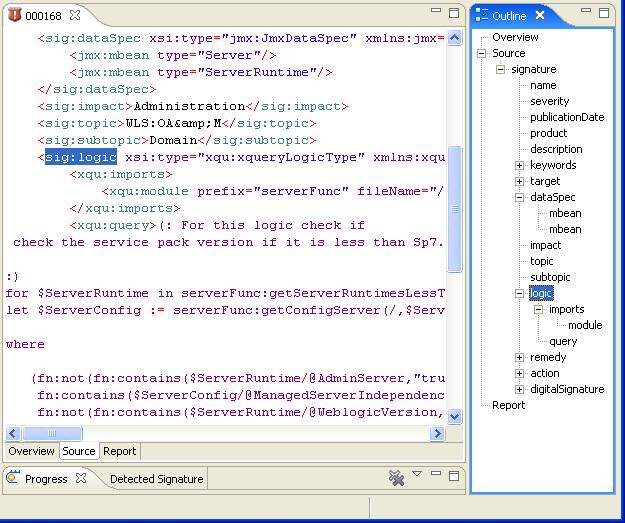Viewport: 625px width, 523px height.
Task: Minimize the Progress panel
Action: pos(436,473)
